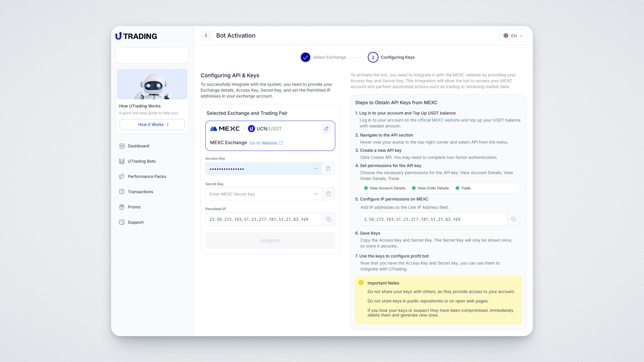Viewport: 644px width, 362px height.
Task: Focus the Enter MEXC Secret Key field
Action: [259, 194]
